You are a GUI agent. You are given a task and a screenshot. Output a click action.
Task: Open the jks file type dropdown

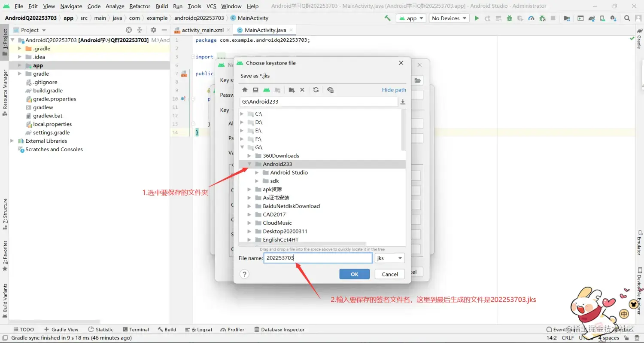click(x=390, y=258)
